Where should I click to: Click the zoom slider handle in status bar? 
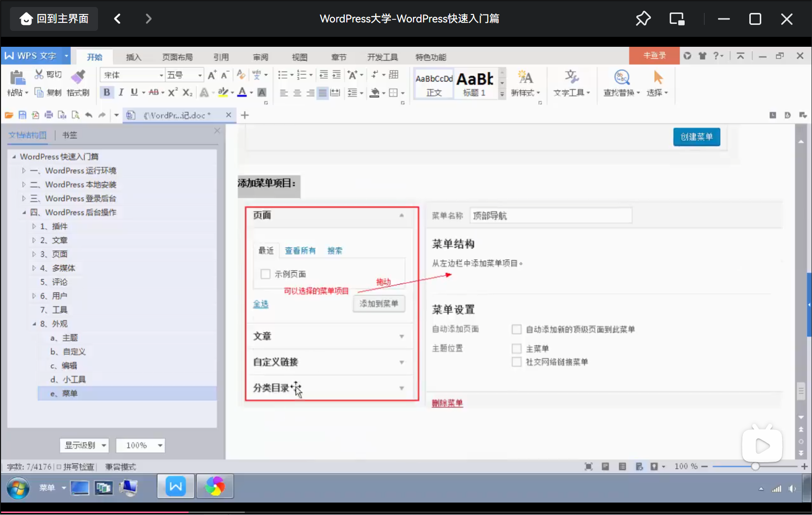(x=755, y=466)
